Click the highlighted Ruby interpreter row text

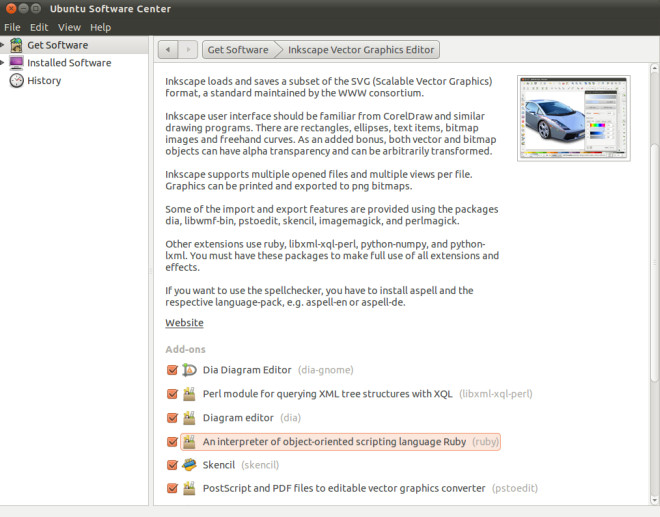click(335, 442)
